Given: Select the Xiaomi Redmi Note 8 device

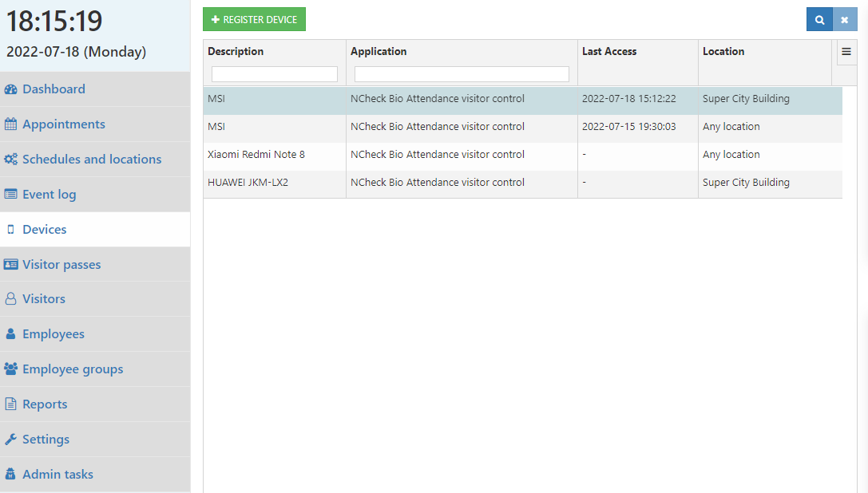Looking at the screenshot, I should [522, 155].
